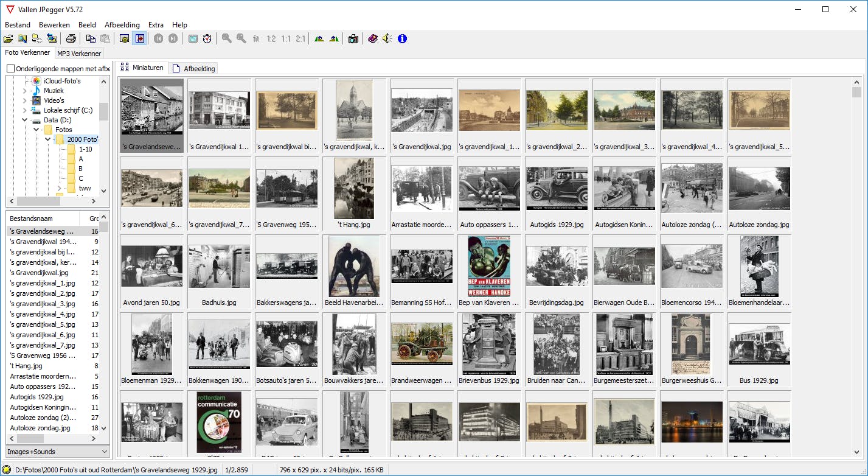868x476 pixels.
Task: Switch to the MP3 Verkenner tab
Action: pyautogui.click(x=79, y=54)
